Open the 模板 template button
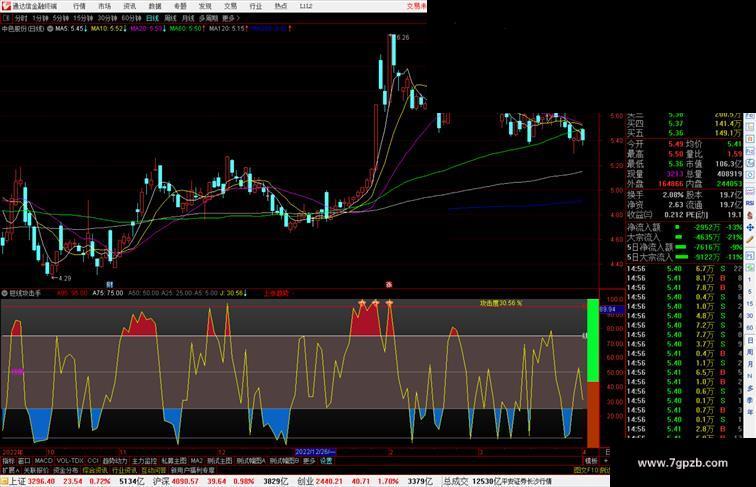The image size is (756, 487). 591,461
